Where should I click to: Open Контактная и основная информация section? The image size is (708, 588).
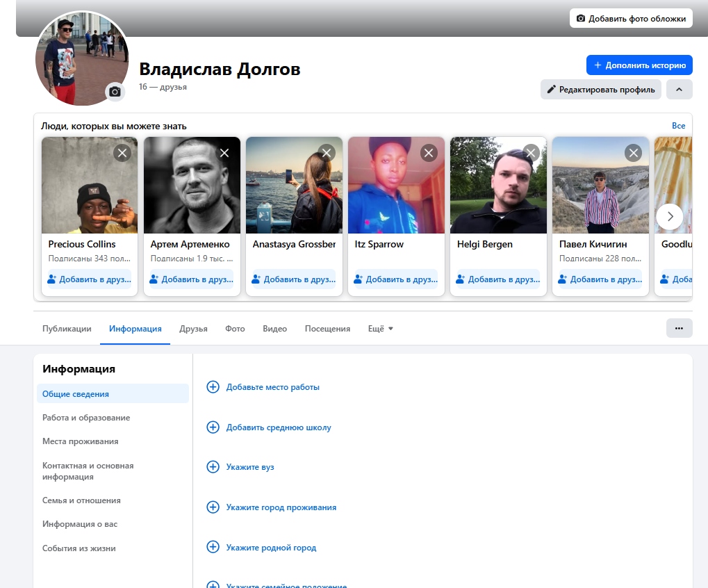(x=113, y=471)
